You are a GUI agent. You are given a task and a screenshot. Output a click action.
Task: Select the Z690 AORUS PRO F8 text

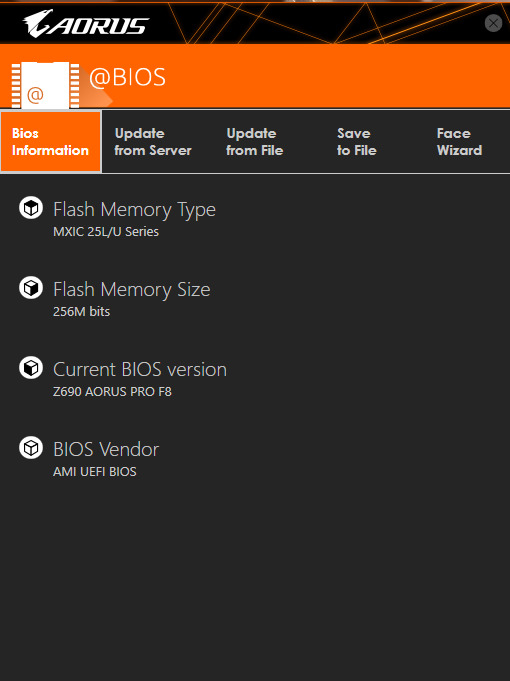pyautogui.click(x=112, y=391)
